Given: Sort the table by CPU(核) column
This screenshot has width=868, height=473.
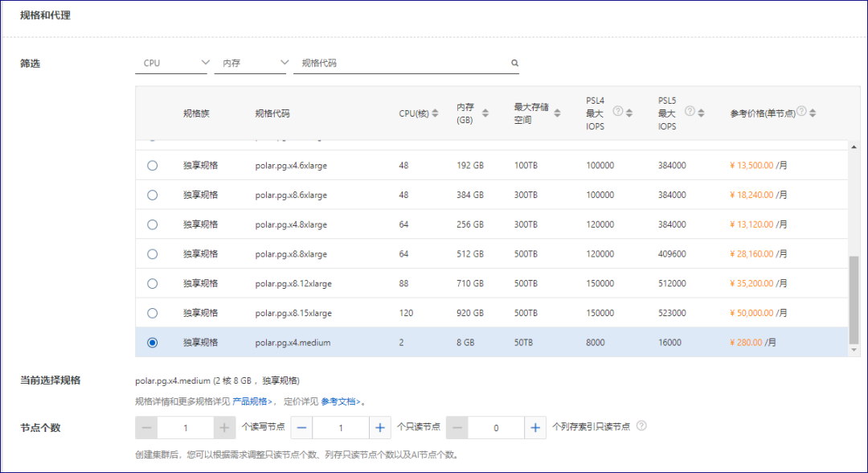Looking at the screenshot, I should [x=434, y=113].
